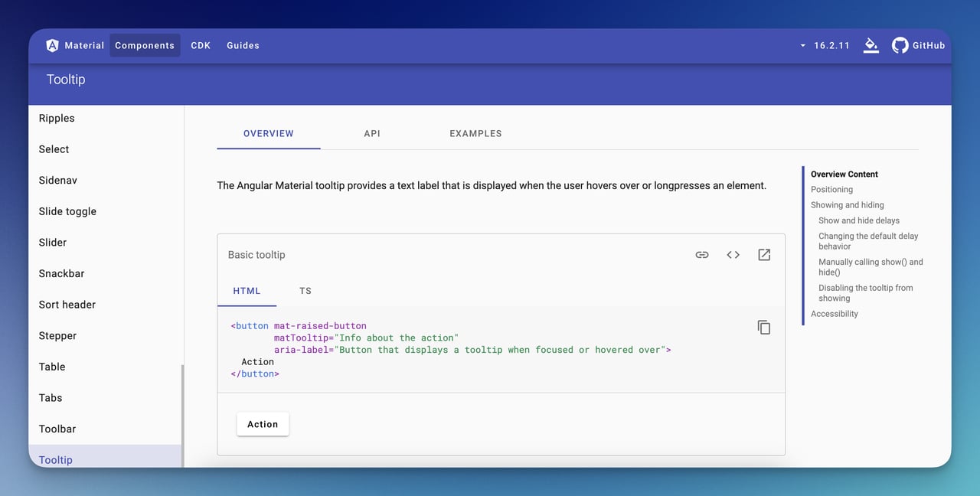Navigate to Table in sidebar
The height and width of the screenshot is (496, 980).
point(106,367)
